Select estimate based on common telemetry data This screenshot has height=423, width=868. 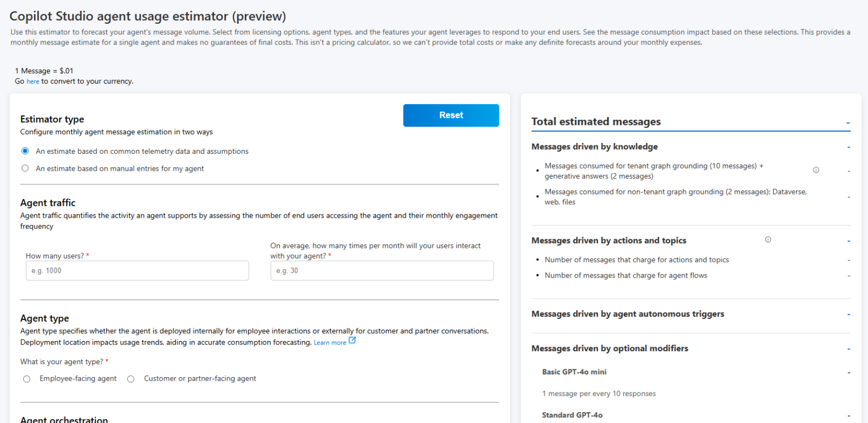click(x=24, y=151)
